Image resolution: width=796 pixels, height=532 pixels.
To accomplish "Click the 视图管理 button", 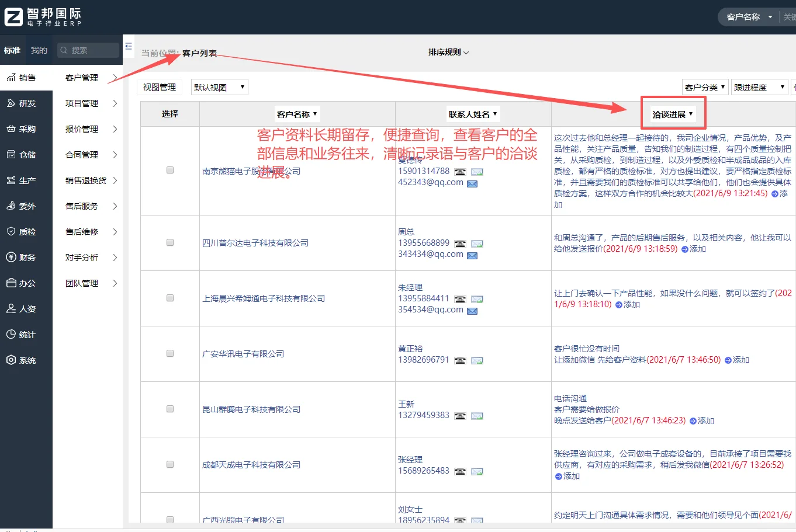I will 160,88.
